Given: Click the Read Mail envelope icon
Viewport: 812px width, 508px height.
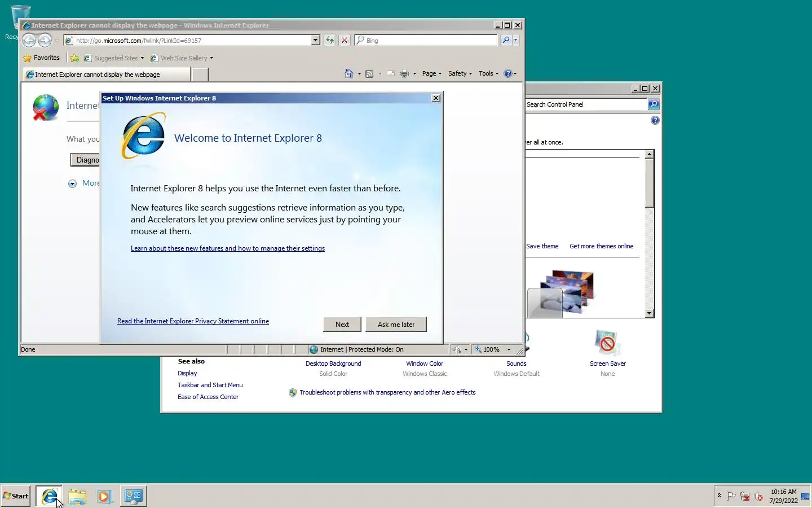Looking at the screenshot, I should [x=390, y=73].
